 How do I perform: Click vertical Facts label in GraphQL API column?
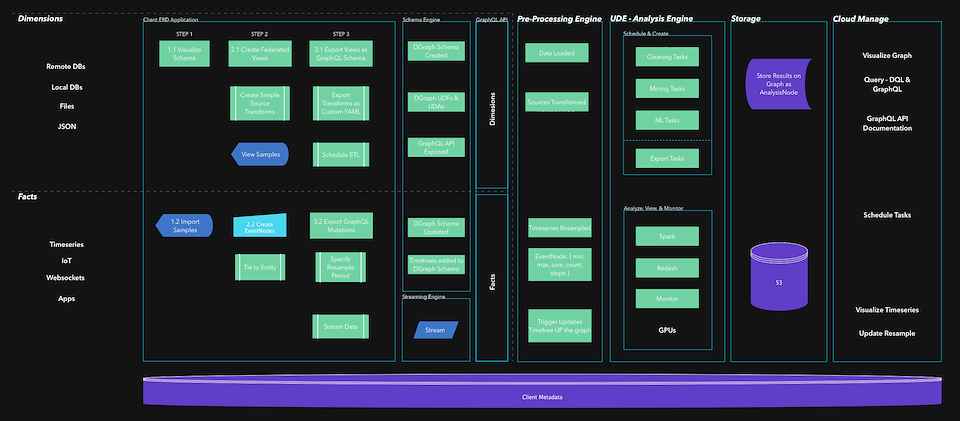coord(492,280)
